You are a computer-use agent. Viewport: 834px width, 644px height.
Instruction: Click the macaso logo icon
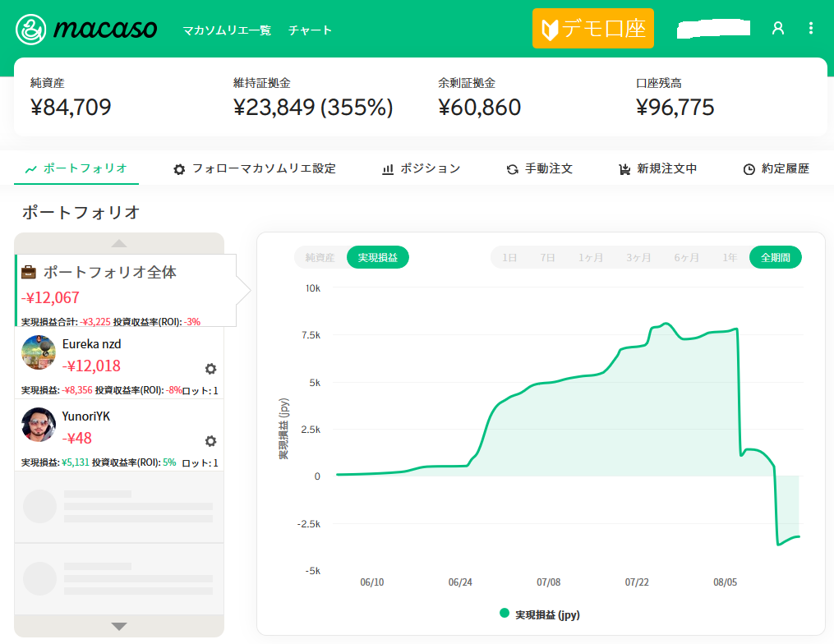coord(32,29)
